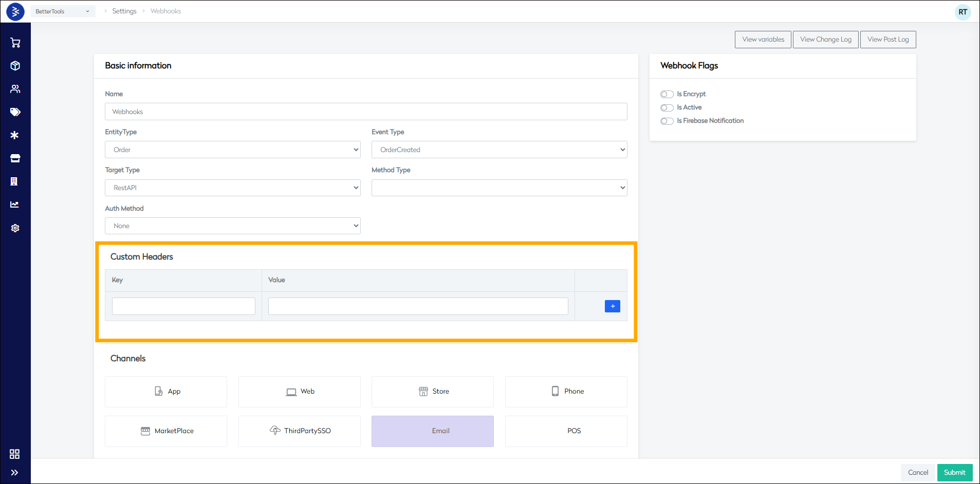Click the View Post Log button
This screenshot has width=980, height=484.
click(887, 39)
